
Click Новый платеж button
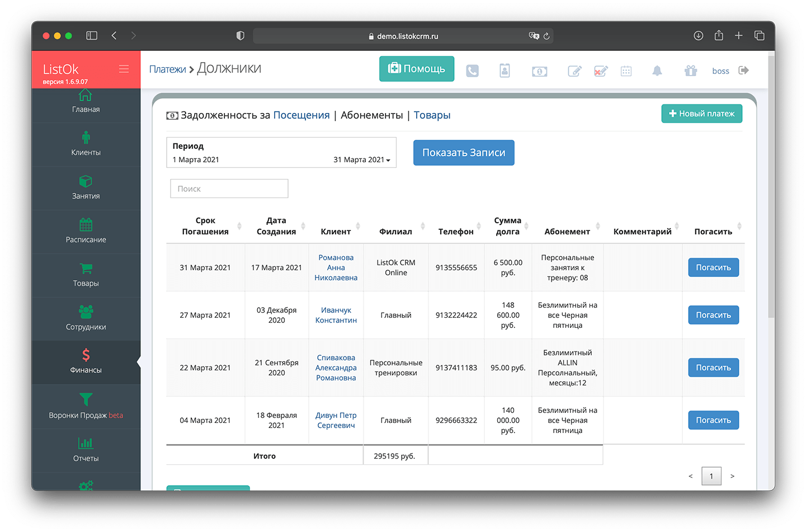click(702, 114)
